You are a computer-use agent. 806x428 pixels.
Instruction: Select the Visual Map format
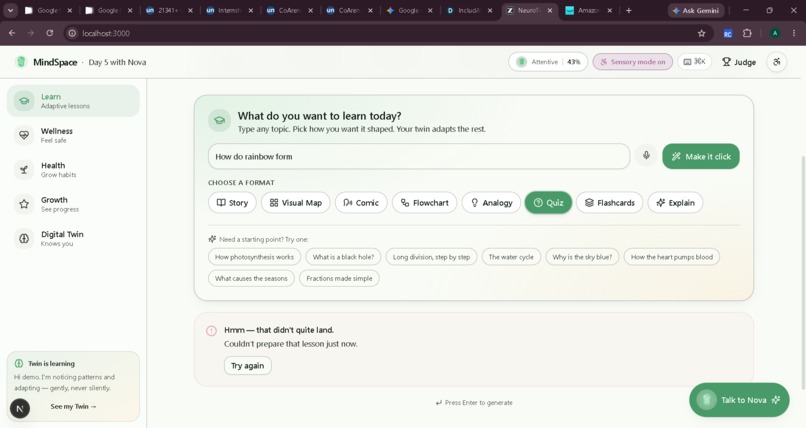click(296, 202)
